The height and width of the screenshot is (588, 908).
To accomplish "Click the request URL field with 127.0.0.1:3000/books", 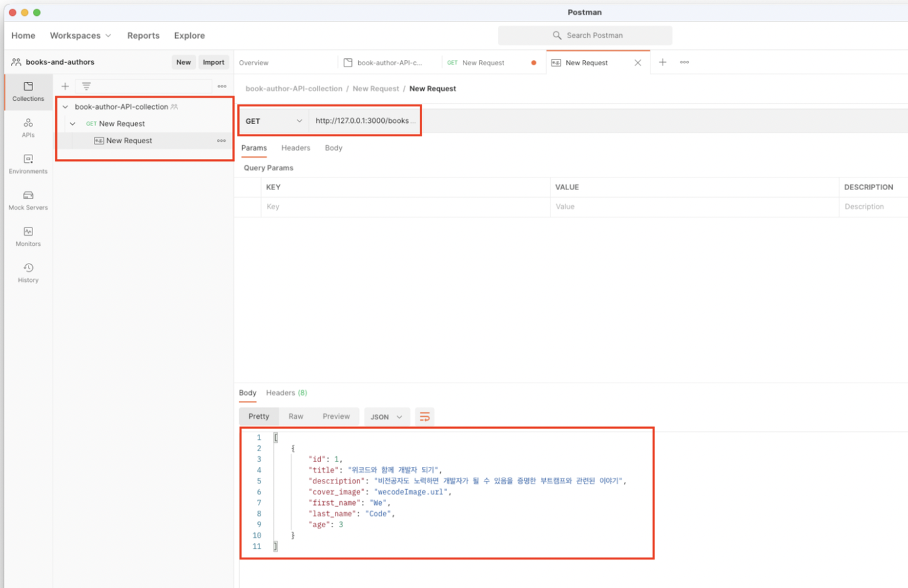I will pos(365,121).
